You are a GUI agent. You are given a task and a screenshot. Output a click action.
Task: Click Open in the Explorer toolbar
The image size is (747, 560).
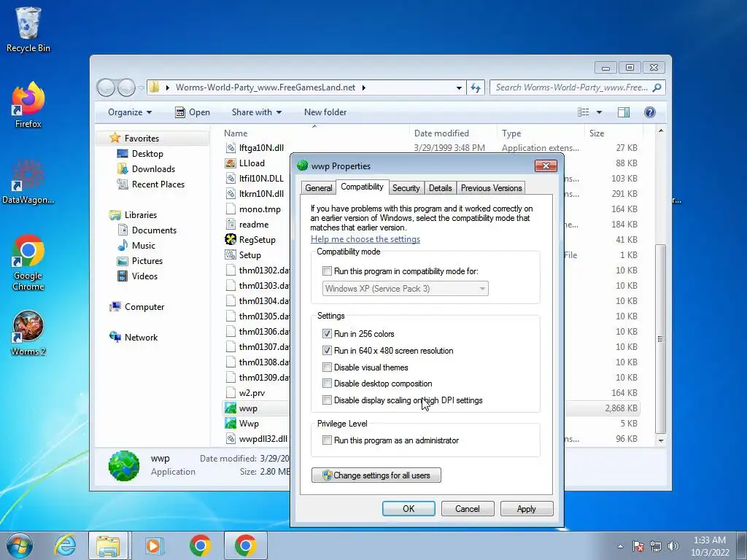pos(193,112)
